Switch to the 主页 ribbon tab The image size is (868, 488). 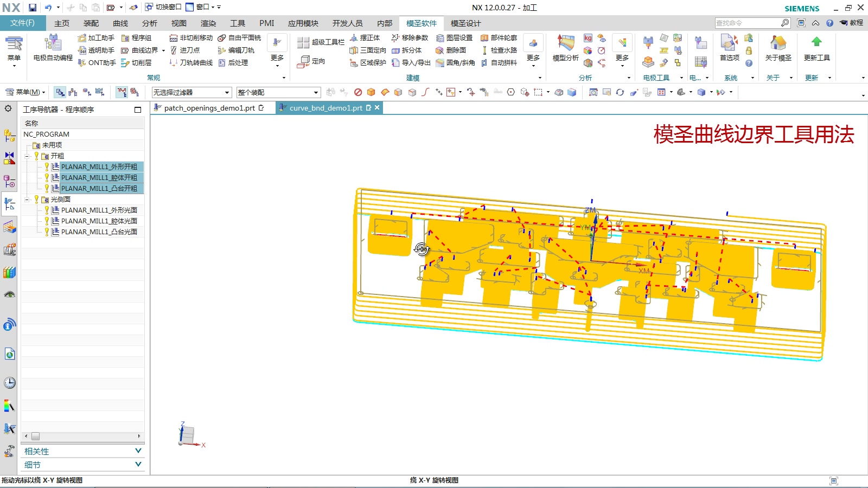[62, 23]
